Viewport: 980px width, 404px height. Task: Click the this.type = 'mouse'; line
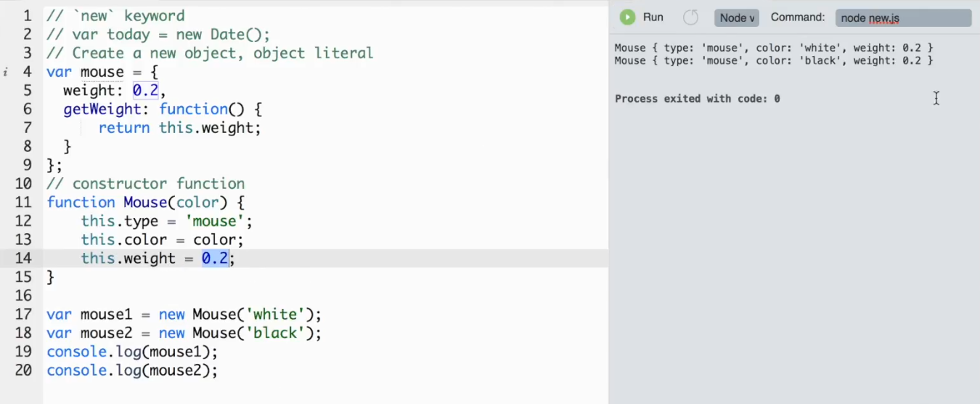point(167,221)
